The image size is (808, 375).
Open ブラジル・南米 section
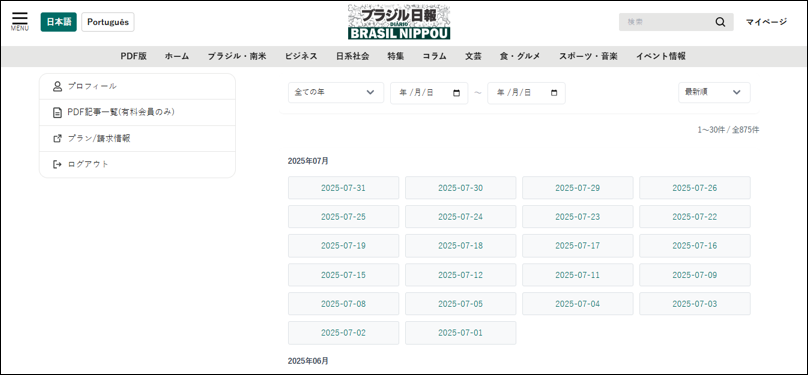[x=237, y=57]
